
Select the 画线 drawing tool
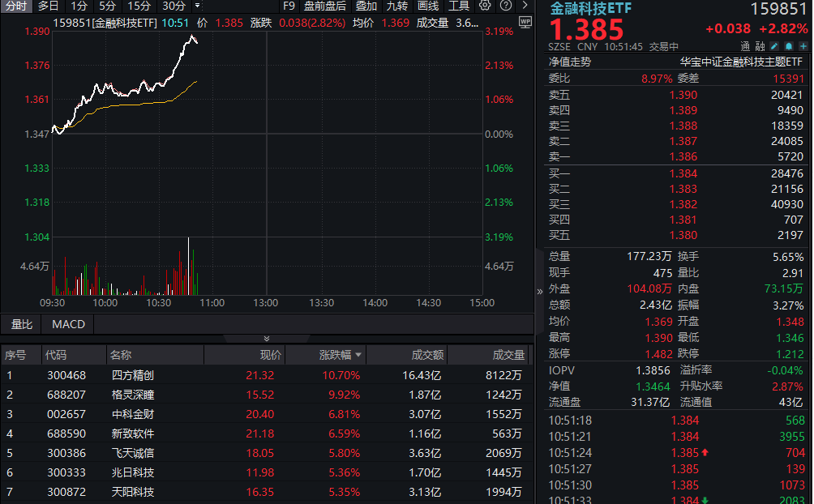tap(427, 6)
